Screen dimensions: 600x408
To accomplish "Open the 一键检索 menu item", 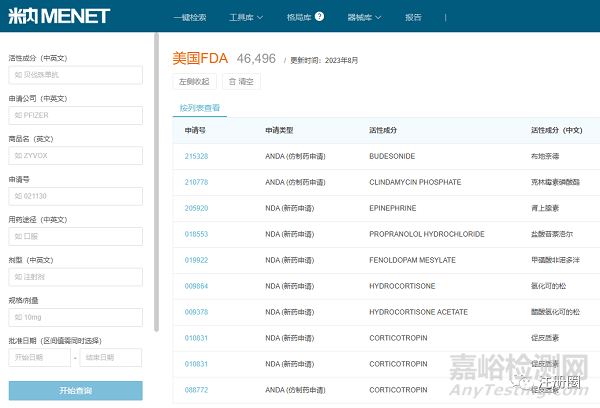I will [x=190, y=17].
